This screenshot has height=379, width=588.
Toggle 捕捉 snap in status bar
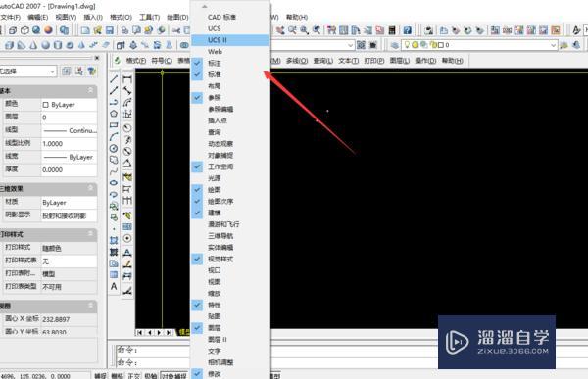[x=100, y=376]
